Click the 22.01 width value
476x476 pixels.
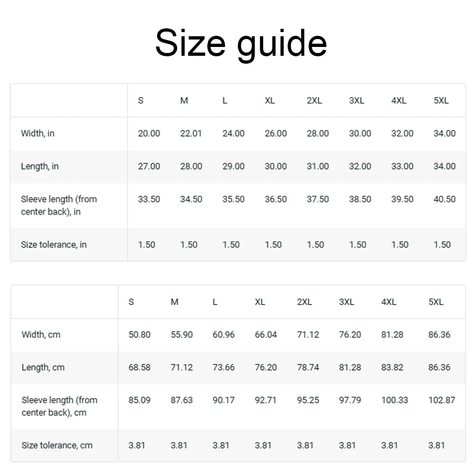191,133
